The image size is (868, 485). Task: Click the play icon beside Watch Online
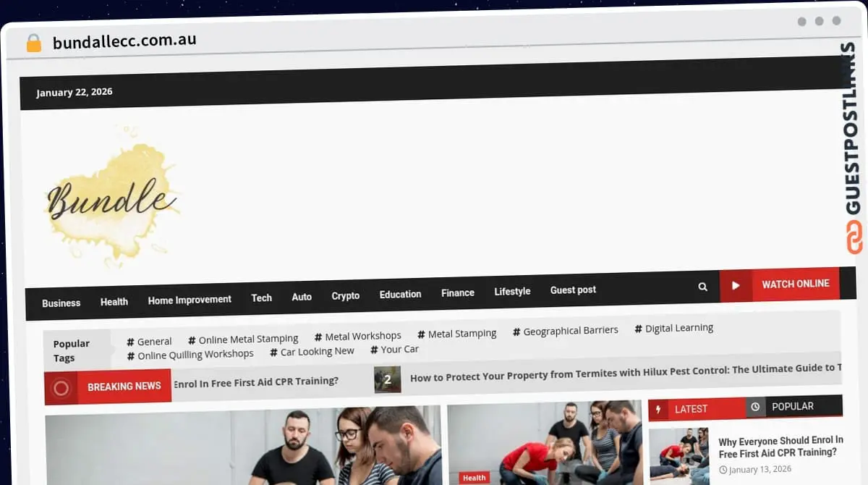(x=736, y=285)
